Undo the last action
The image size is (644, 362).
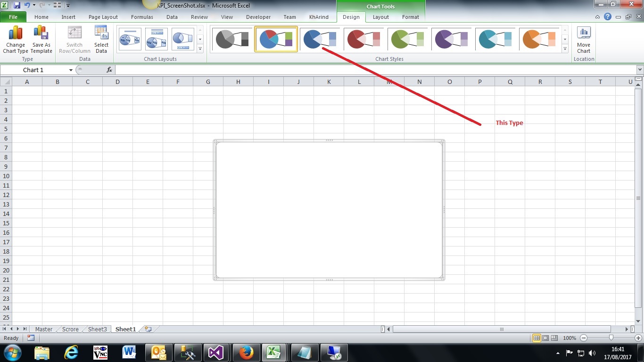tap(27, 6)
